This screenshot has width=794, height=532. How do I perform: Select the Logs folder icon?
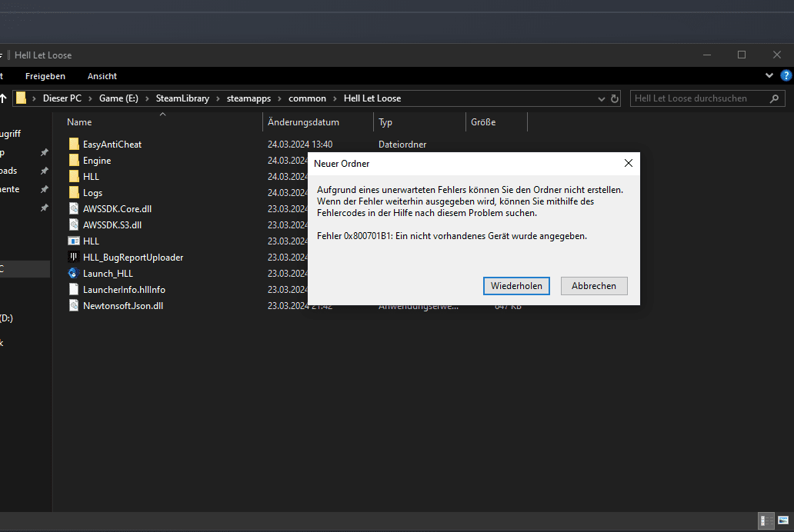[x=74, y=193]
